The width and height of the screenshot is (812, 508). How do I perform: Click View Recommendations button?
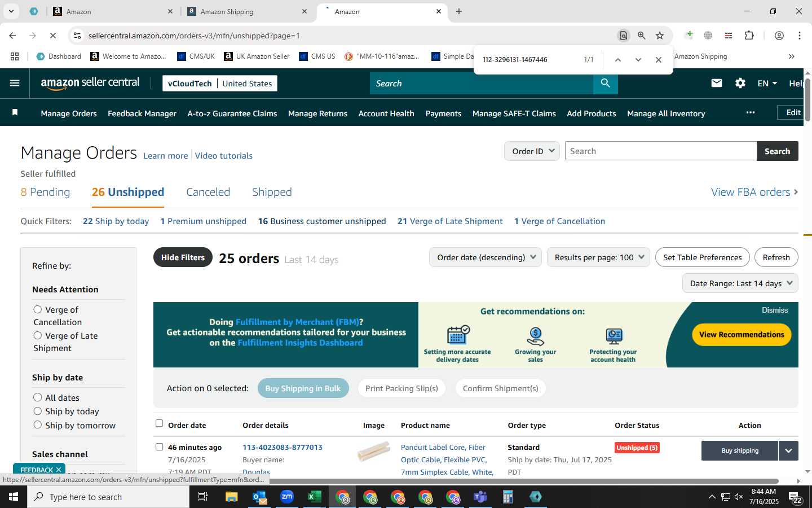(x=742, y=335)
